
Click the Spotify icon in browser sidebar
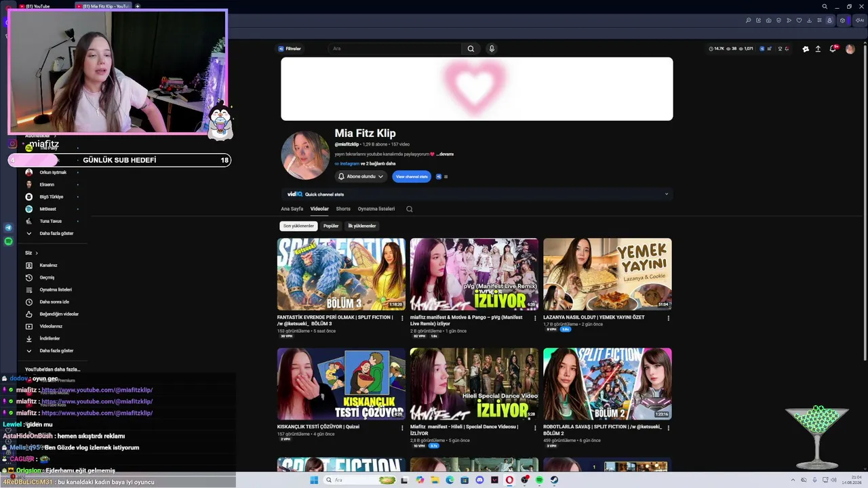click(9, 241)
